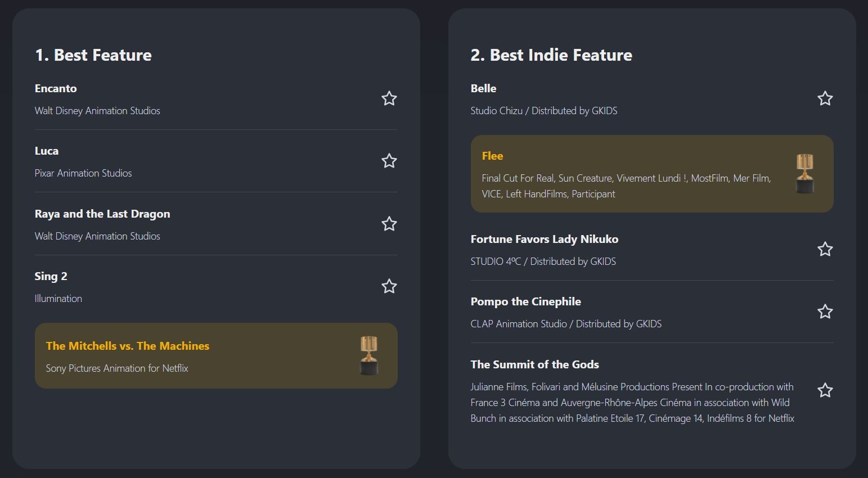Star the Encanto nominee
The height and width of the screenshot is (478, 868).
click(x=389, y=99)
